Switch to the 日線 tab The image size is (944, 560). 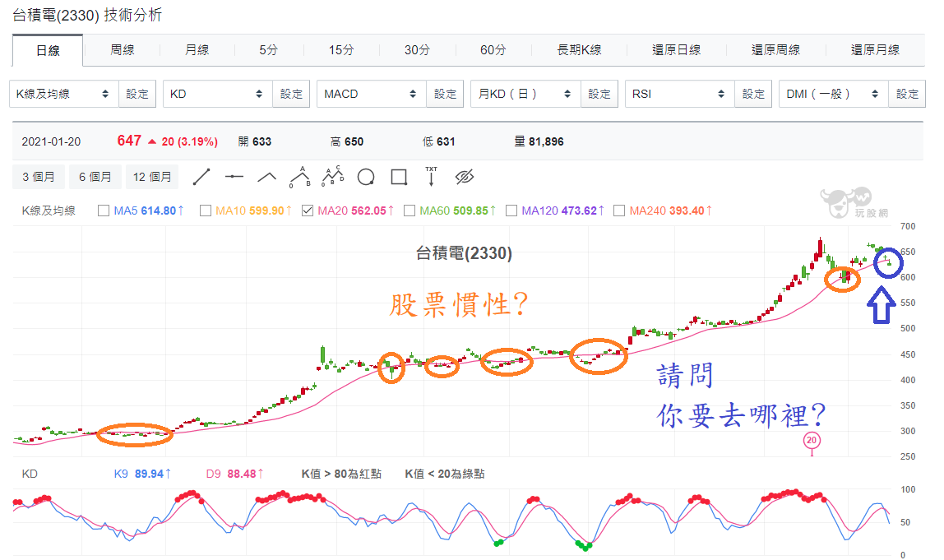(48, 51)
